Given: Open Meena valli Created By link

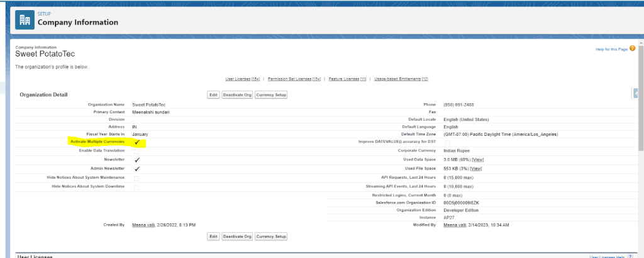Looking at the screenshot, I should point(143,225).
